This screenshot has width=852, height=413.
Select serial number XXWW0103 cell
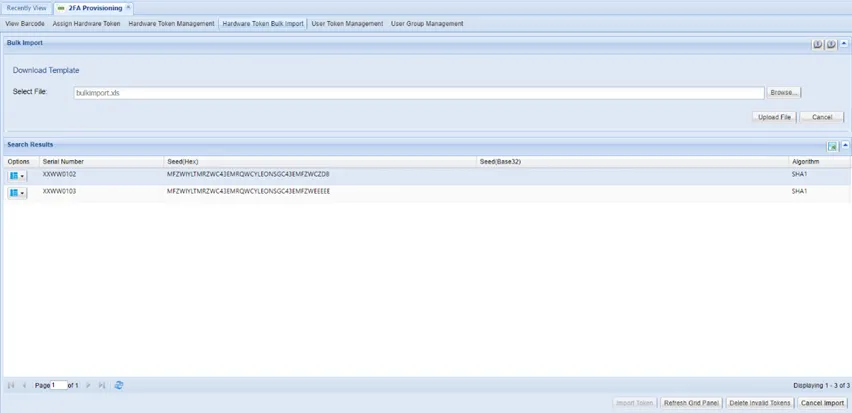(59, 191)
